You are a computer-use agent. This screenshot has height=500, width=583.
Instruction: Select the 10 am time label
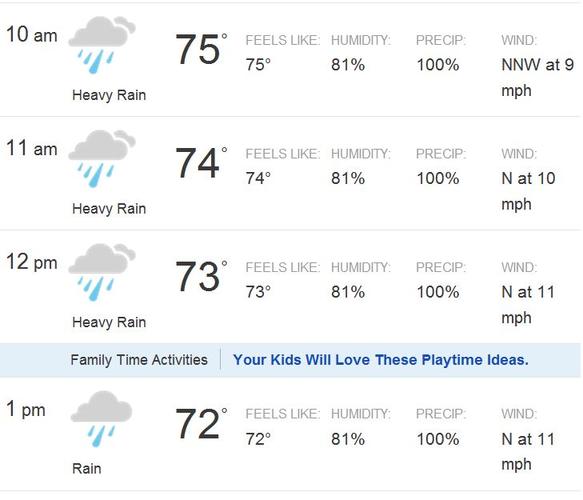32,35
